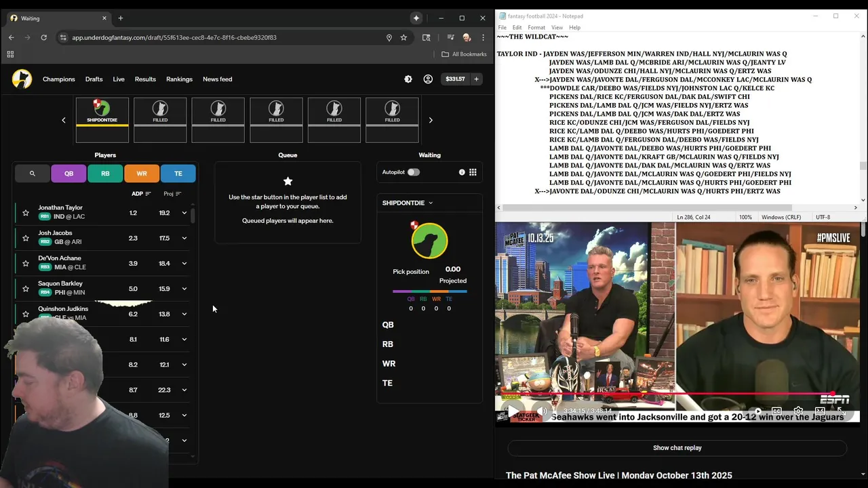868x488 pixels.
Task: Click the $331.57 balance button
Action: (455, 79)
